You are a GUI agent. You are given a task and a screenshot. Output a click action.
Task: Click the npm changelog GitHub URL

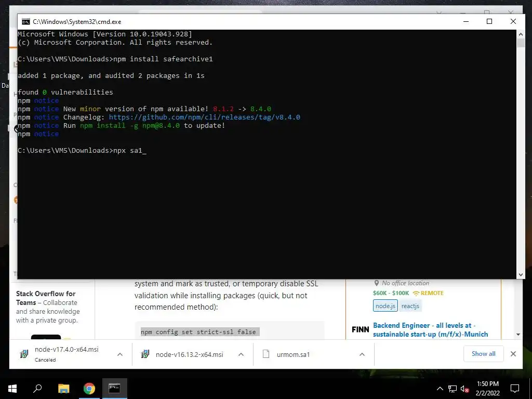(204, 117)
